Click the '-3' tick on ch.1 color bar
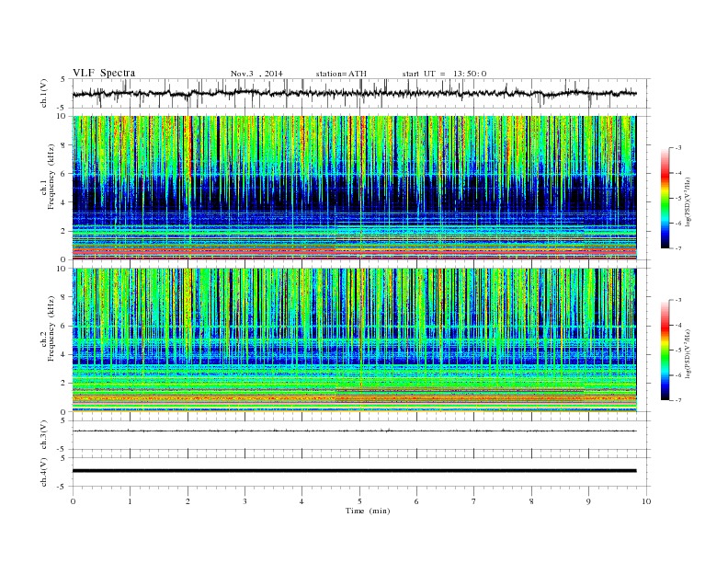 tap(677, 148)
